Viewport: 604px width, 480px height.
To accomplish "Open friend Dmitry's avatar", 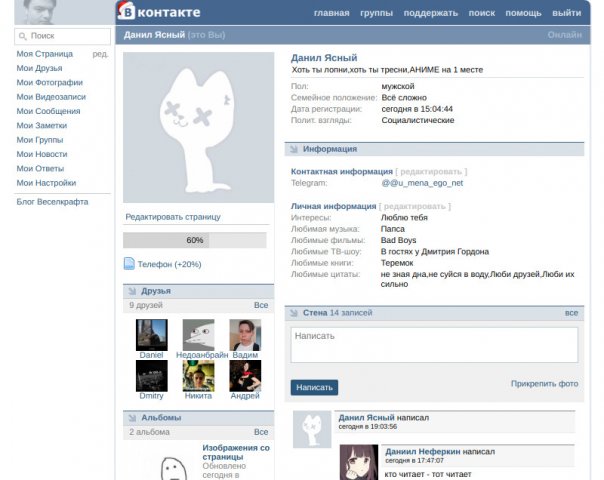I will pos(152,376).
